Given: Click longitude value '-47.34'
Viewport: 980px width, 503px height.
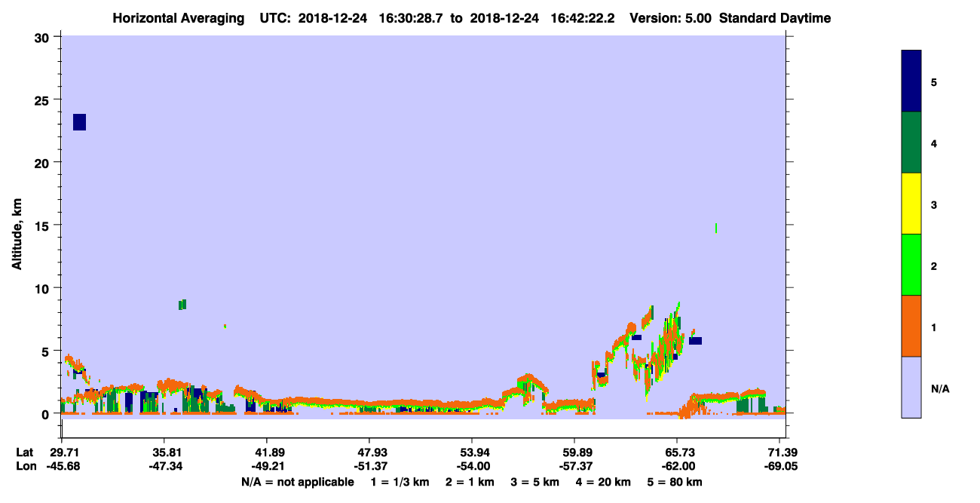Looking at the screenshot, I should tap(164, 467).
